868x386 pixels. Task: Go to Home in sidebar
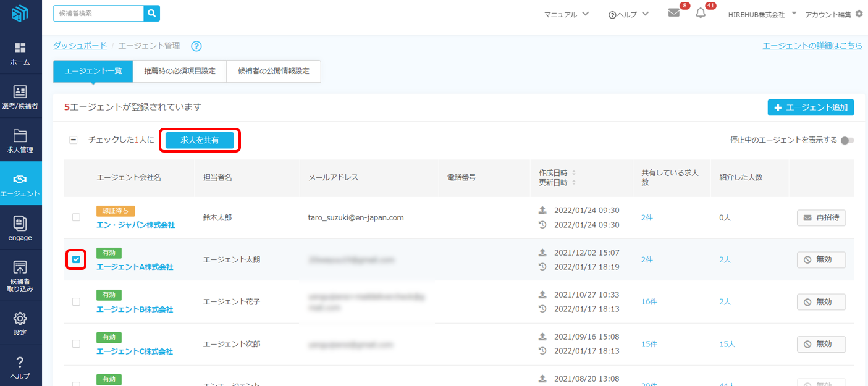click(x=20, y=54)
